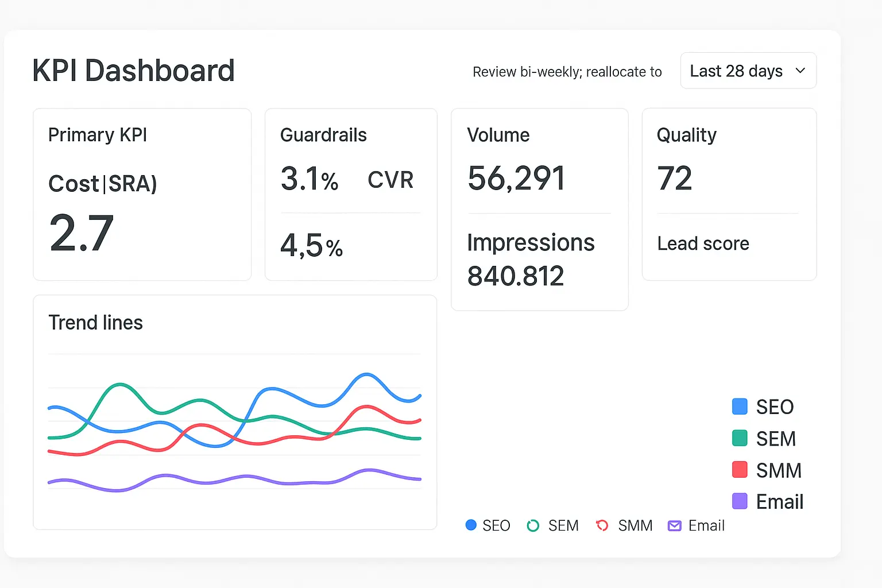
Task: Select the purple Email square in side legend
Action: [x=739, y=501]
